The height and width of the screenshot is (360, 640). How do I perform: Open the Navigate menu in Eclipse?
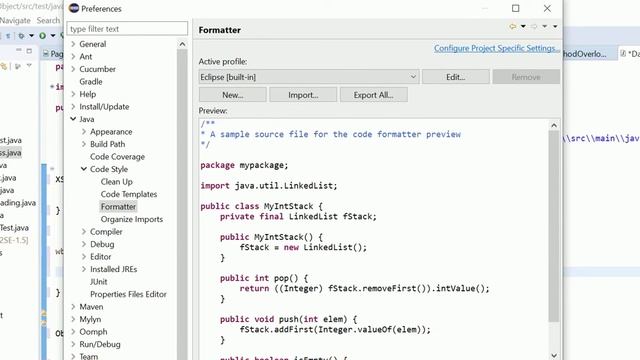click(x=15, y=20)
